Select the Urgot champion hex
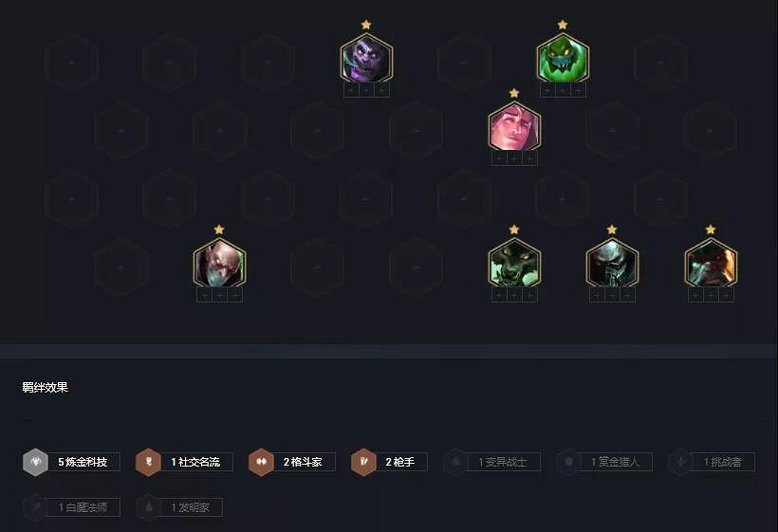Screen dimensions: 778x532 tap(612, 263)
